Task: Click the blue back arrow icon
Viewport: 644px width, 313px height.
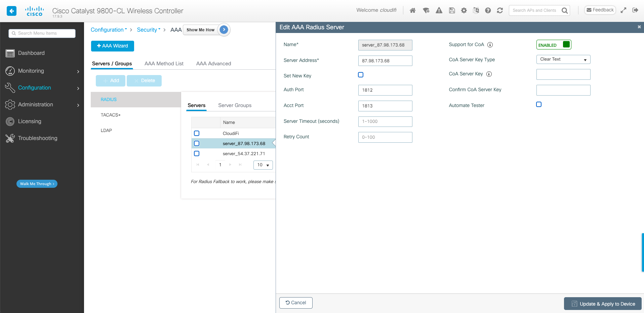Action: point(12,11)
